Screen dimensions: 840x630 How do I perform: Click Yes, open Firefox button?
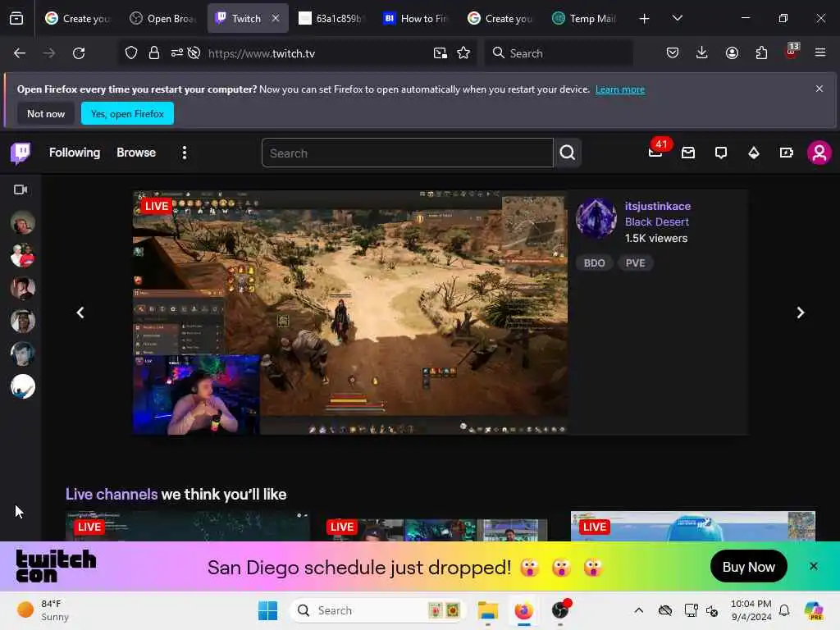pyautogui.click(x=127, y=113)
